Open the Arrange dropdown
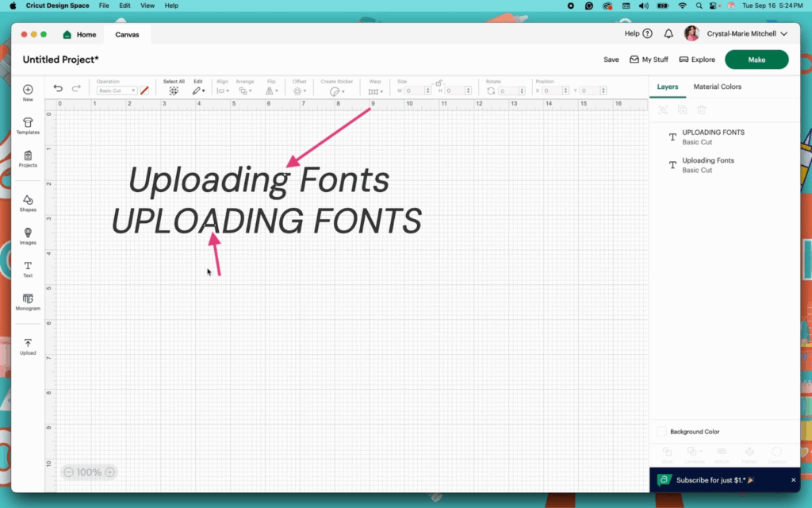812x508 pixels. click(x=246, y=90)
